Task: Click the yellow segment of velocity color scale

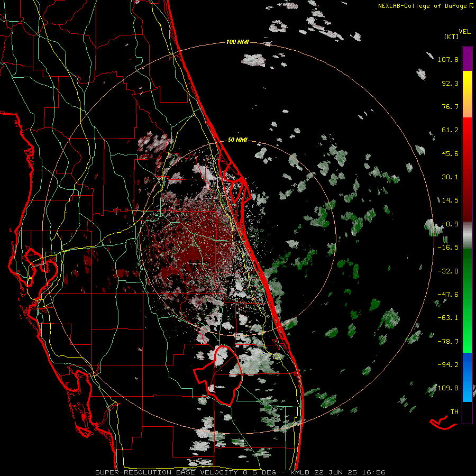Action: tap(467, 82)
